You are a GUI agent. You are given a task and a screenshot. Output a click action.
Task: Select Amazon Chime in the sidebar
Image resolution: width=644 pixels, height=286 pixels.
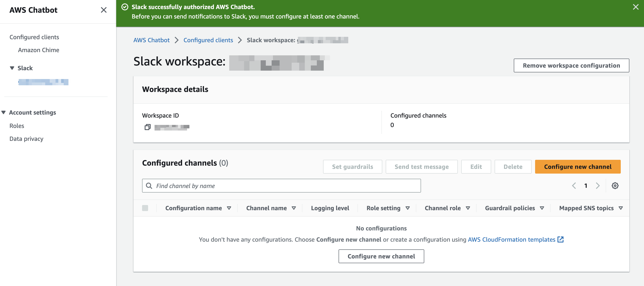pyautogui.click(x=38, y=50)
